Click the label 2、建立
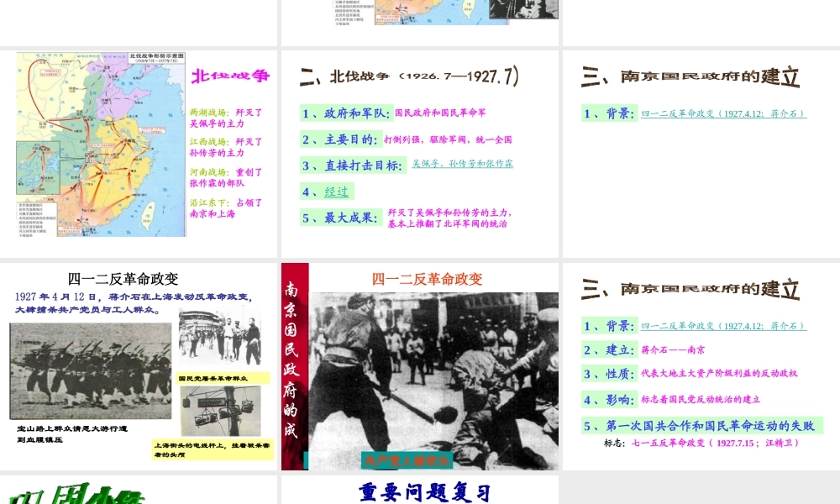 pos(610,349)
